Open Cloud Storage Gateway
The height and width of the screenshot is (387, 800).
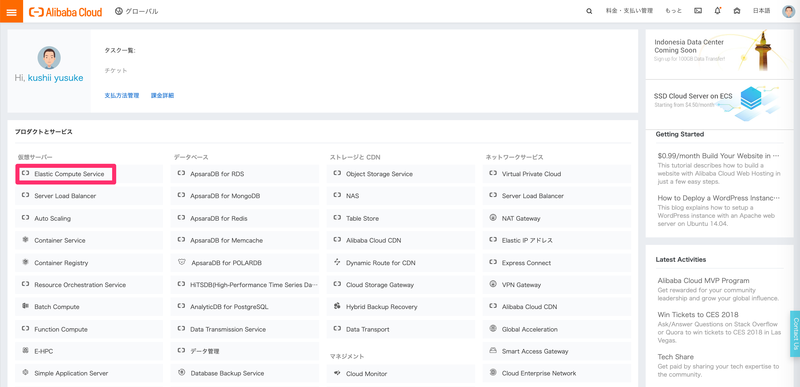click(401, 285)
